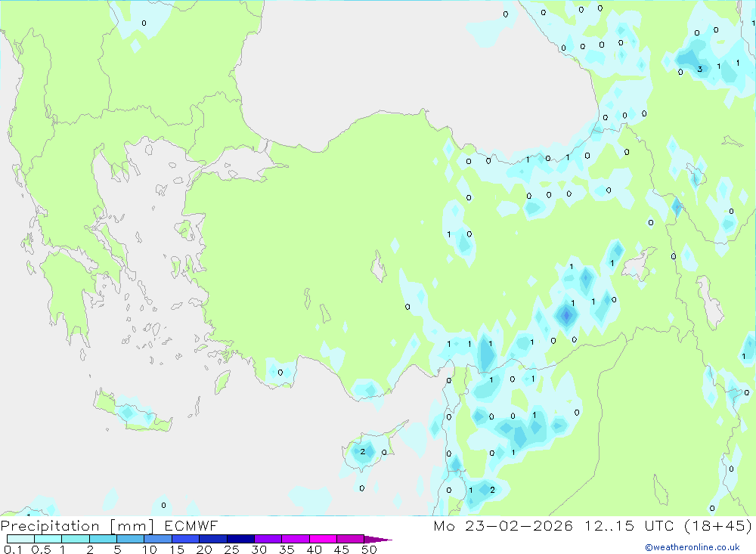Select the legend scale label '15'
Screen dimensions: 756x554
177,549
